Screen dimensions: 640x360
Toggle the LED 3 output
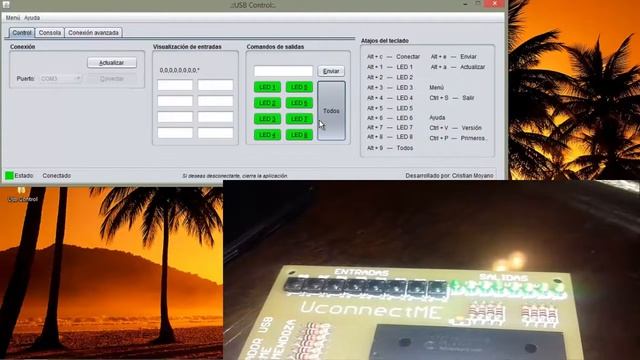267,119
